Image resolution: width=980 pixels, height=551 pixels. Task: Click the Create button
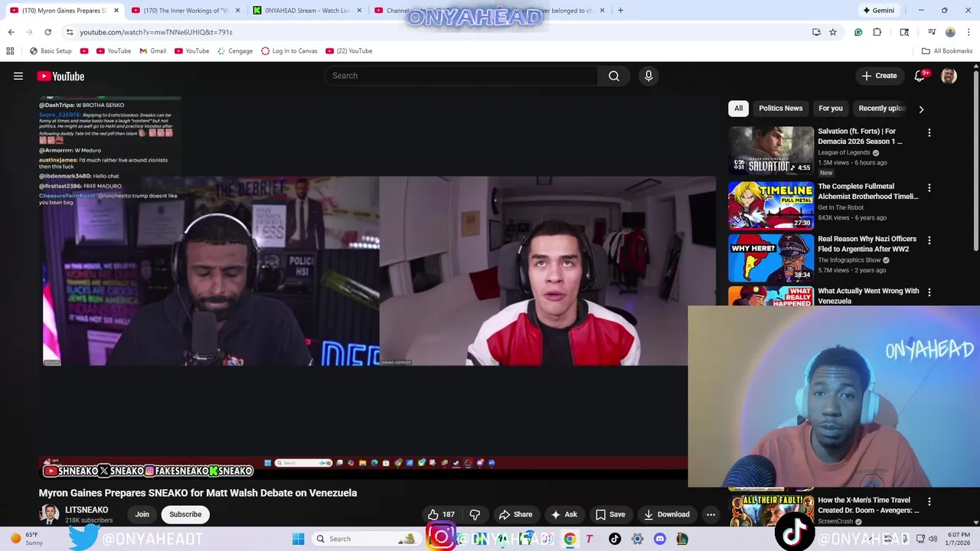coord(879,76)
